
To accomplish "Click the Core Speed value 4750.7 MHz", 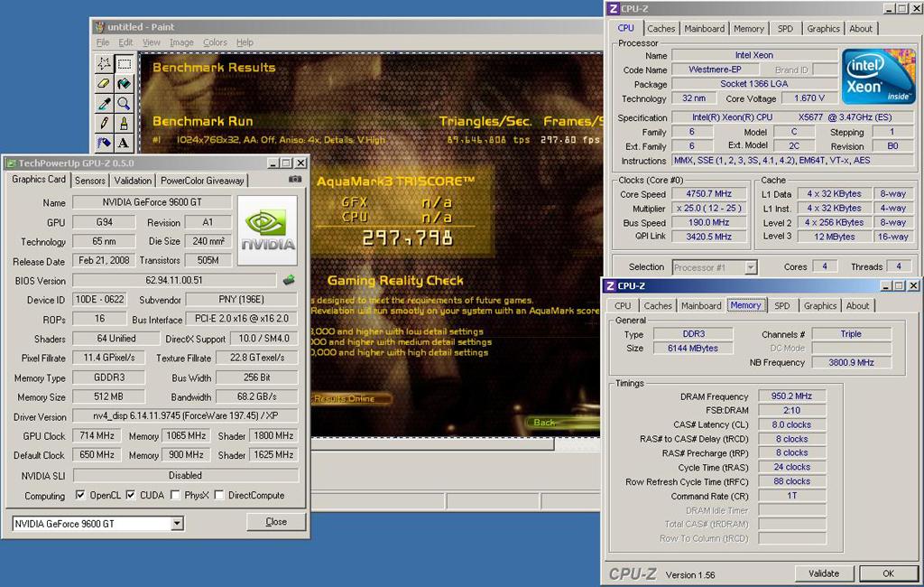I will click(x=708, y=193).
